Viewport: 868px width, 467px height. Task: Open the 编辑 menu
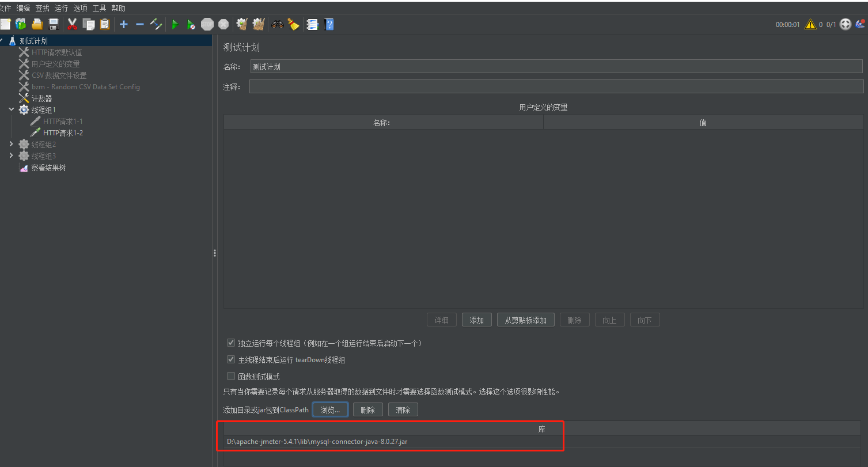[x=23, y=8]
